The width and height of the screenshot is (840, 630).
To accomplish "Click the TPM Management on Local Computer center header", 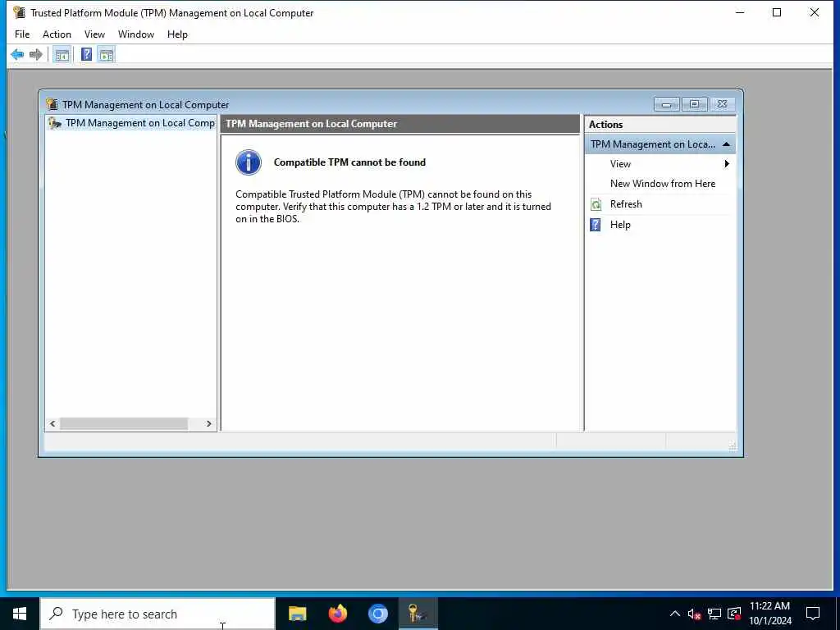I will click(400, 124).
